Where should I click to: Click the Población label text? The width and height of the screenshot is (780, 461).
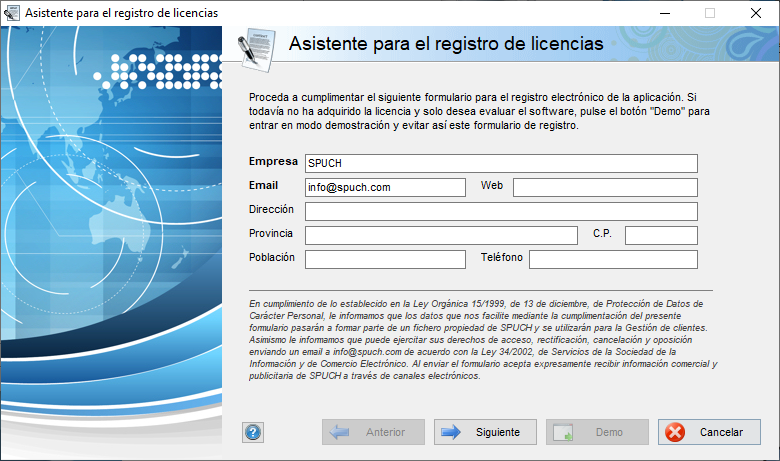click(x=272, y=257)
